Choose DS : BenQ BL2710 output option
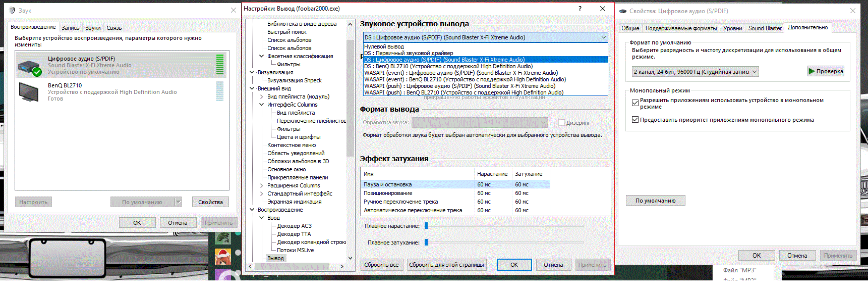Screen dimensions: 868x291 click(x=486, y=66)
